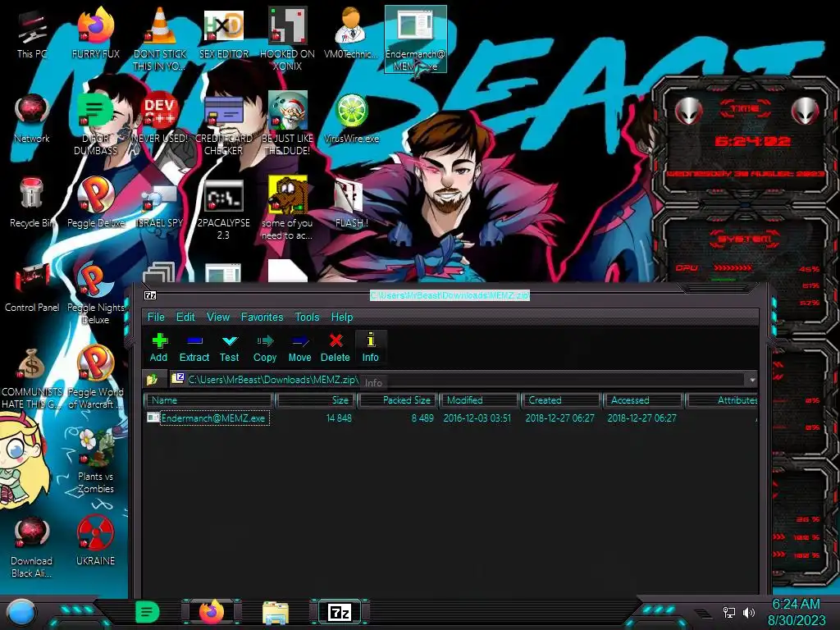Choose the Move toolbar icon in 7-Zip
Screen dimensions: 840x630
tap(299, 347)
